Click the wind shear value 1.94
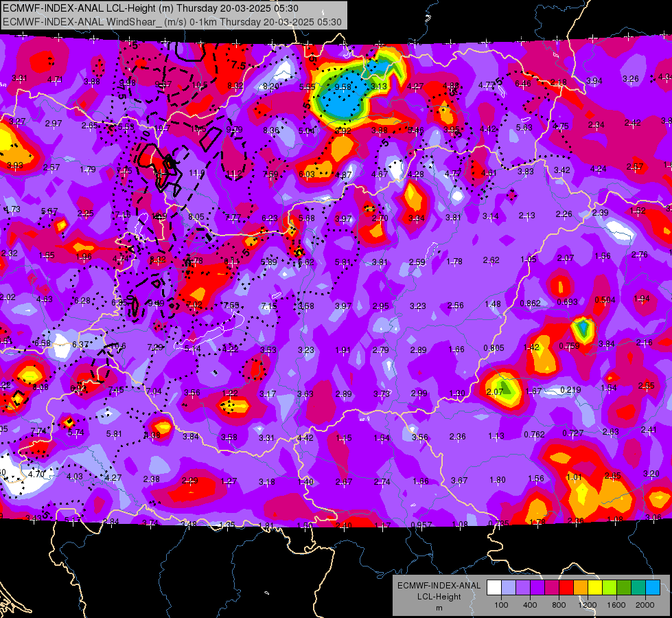The image size is (672, 618). (x=642, y=299)
